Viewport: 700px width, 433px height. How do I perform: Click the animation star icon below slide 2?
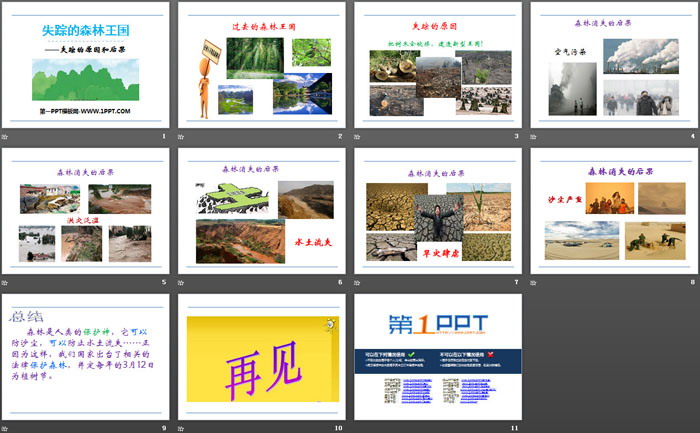point(183,136)
